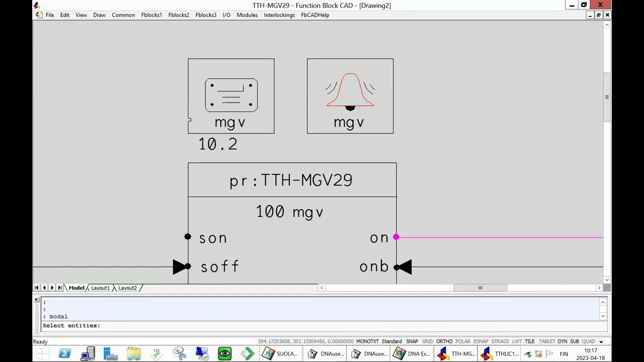This screenshot has height=362, width=644.
Task: Open the Edit menu
Action: tap(65, 15)
